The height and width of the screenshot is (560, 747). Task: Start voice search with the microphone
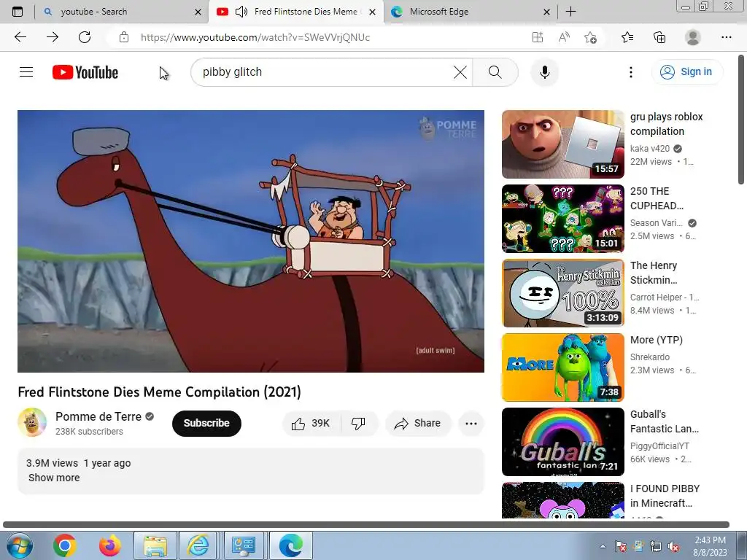tap(544, 72)
